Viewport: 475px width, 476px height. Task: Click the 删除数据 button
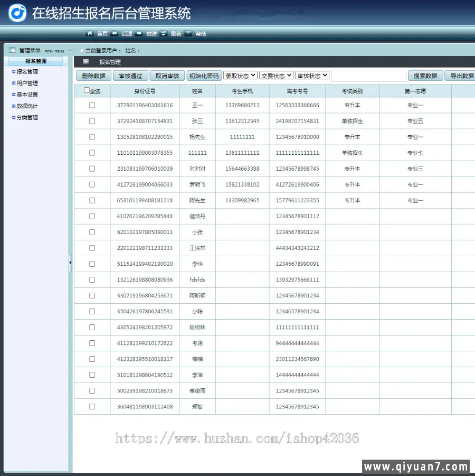[x=94, y=76]
